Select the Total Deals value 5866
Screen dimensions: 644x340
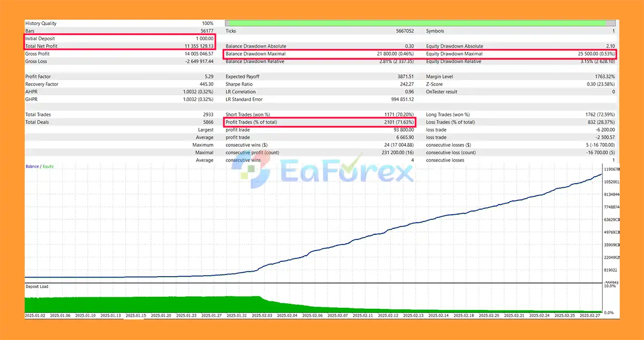(x=208, y=122)
